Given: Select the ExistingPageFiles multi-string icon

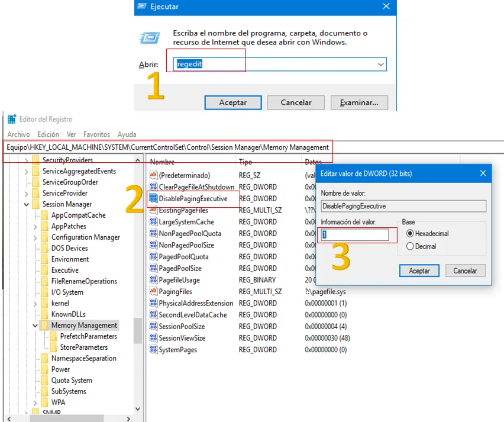Looking at the screenshot, I should [153, 210].
